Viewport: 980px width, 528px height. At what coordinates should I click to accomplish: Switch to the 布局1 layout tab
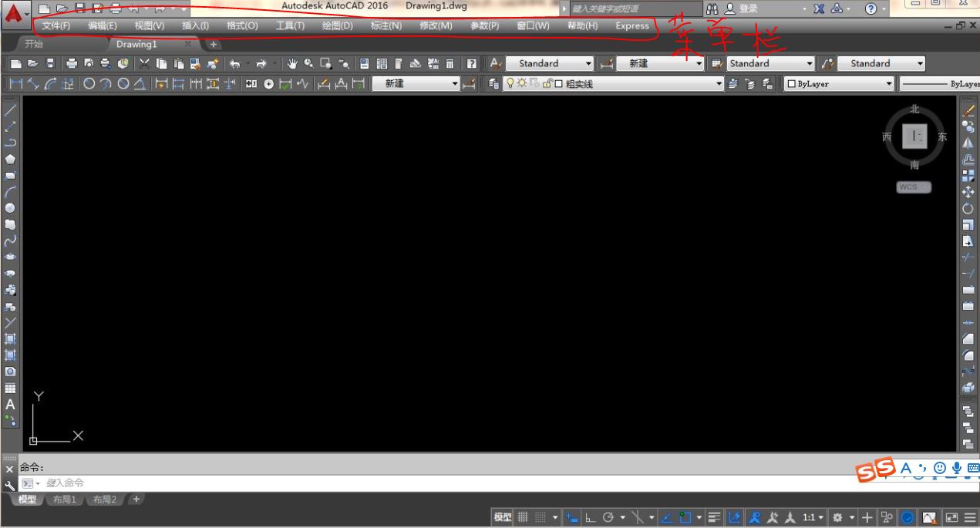click(x=65, y=499)
